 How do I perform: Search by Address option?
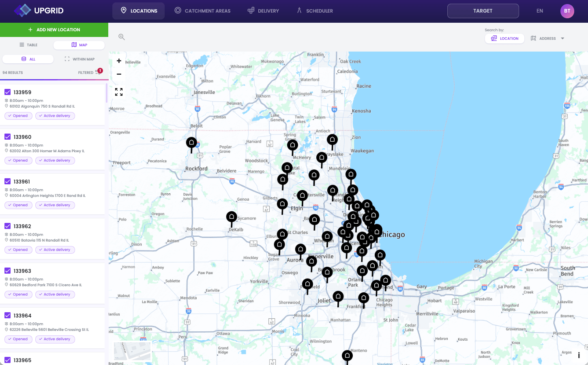click(543, 39)
